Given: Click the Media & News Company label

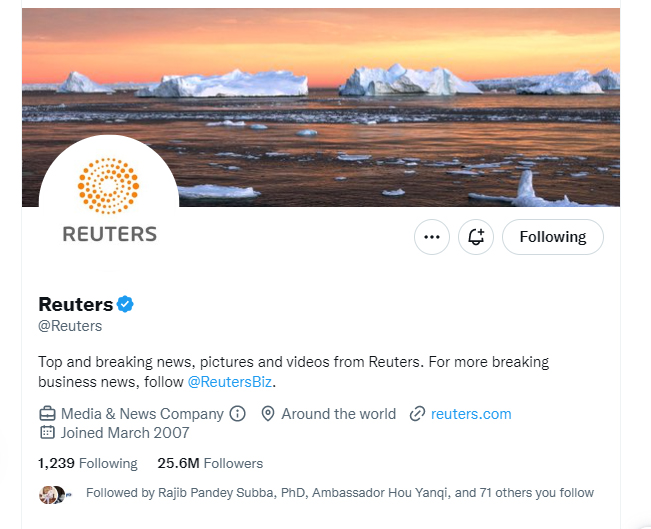Looking at the screenshot, I should (x=142, y=414).
